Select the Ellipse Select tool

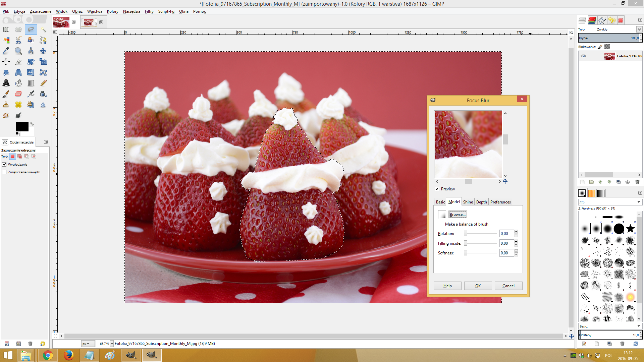[18, 29]
